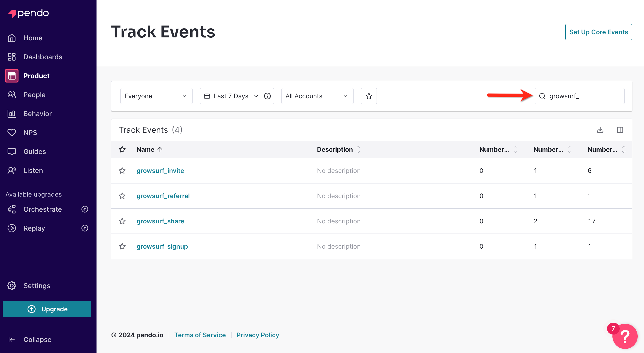Open the All Accounts dropdown
The width and height of the screenshot is (644, 353).
click(x=317, y=96)
